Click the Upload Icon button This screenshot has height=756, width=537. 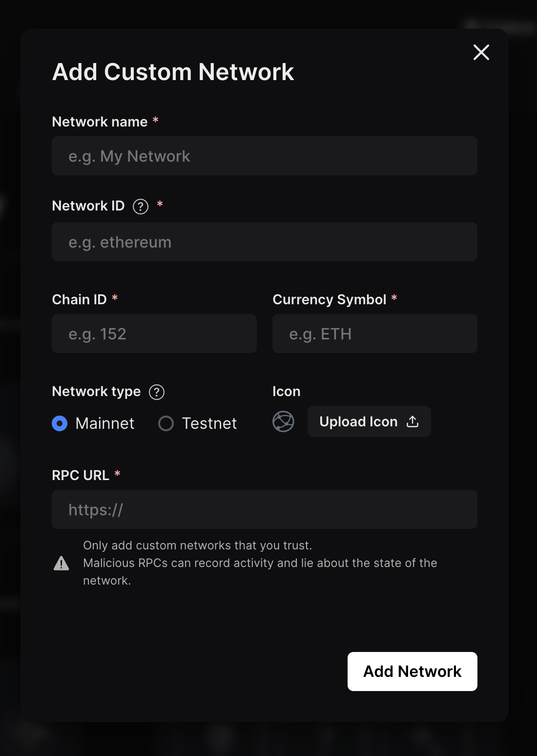(x=369, y=421)
